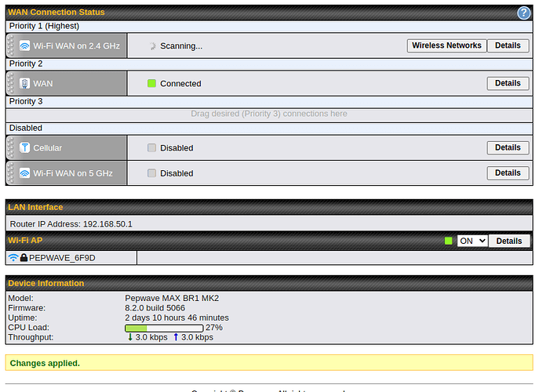539x392 pixels.
Task: Open the Wi-Fi AP ON dropdown
Action: point(472,241)
